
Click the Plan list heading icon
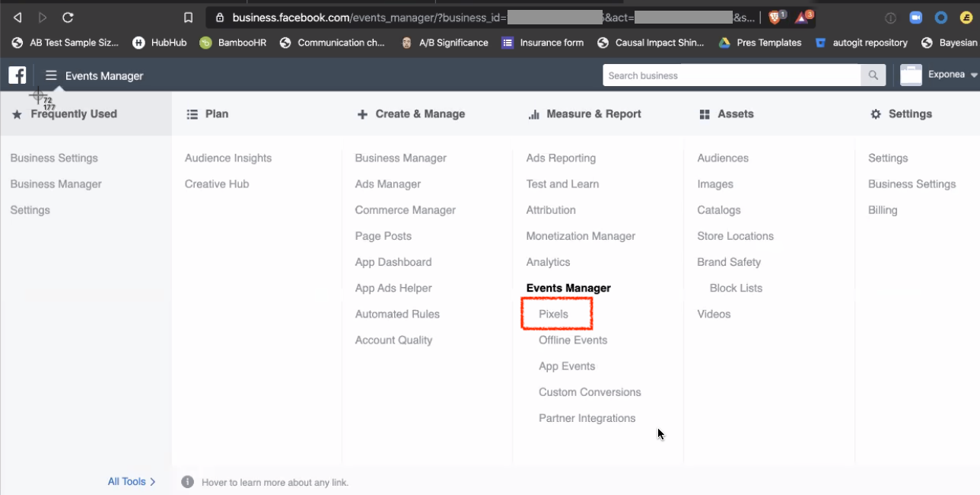pyautogui.click(x=192, y=114)
